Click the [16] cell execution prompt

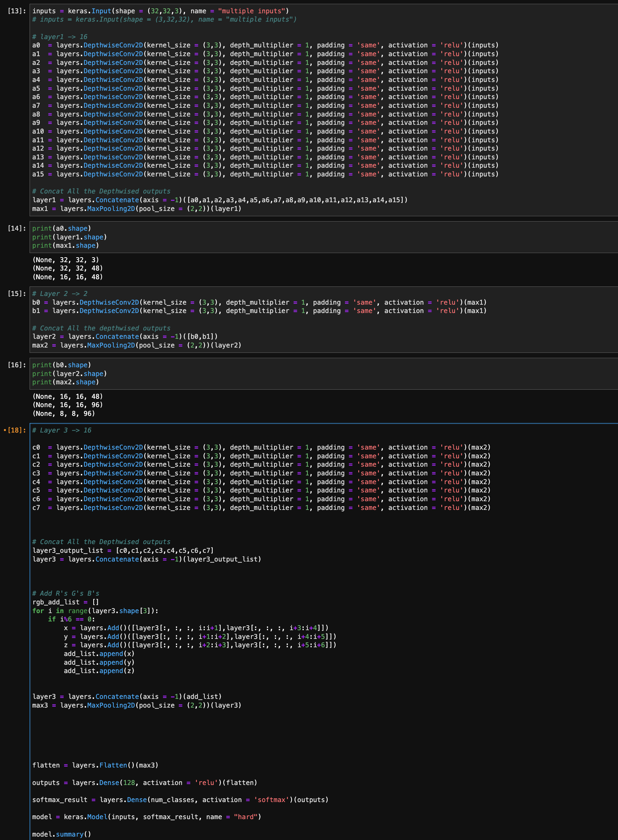point(17,365)
